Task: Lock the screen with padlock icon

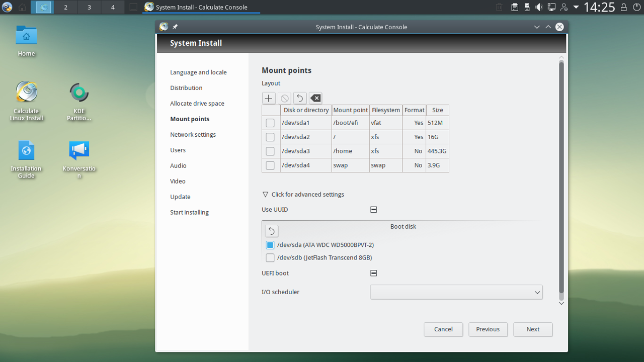Action: pos(624,7)
